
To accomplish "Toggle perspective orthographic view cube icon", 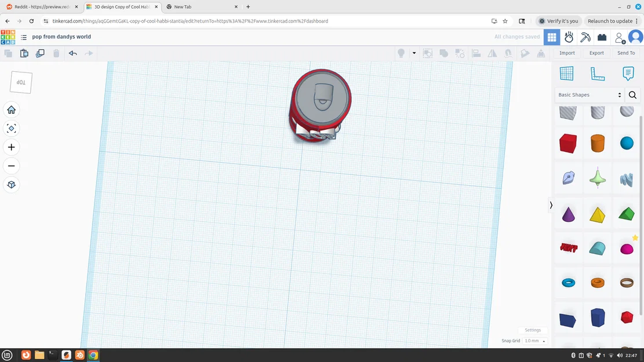I will coord(12,185).
